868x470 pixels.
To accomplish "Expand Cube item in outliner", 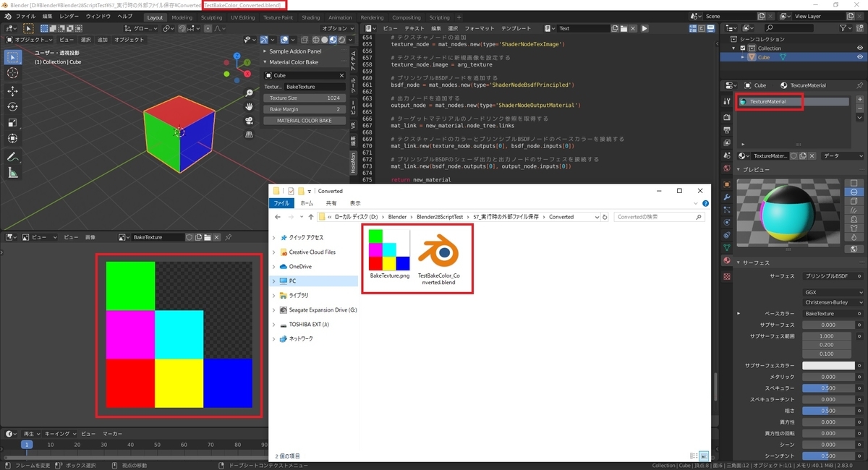I will [743, 57].
